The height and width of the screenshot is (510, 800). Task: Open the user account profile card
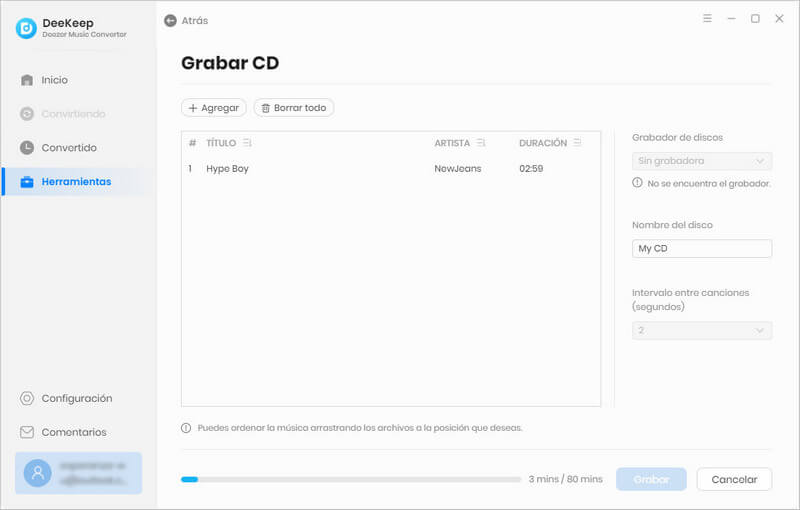[x=78, y=473]
